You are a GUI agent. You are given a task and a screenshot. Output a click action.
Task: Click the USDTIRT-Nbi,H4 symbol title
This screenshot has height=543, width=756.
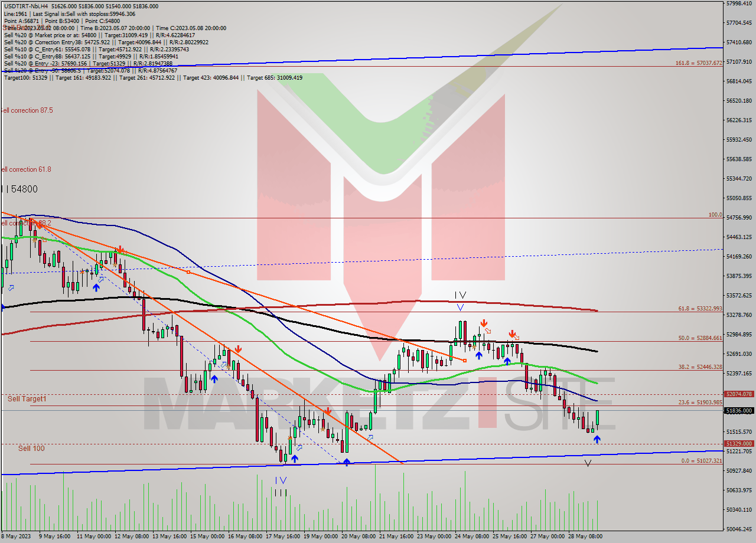click(26, 6)
